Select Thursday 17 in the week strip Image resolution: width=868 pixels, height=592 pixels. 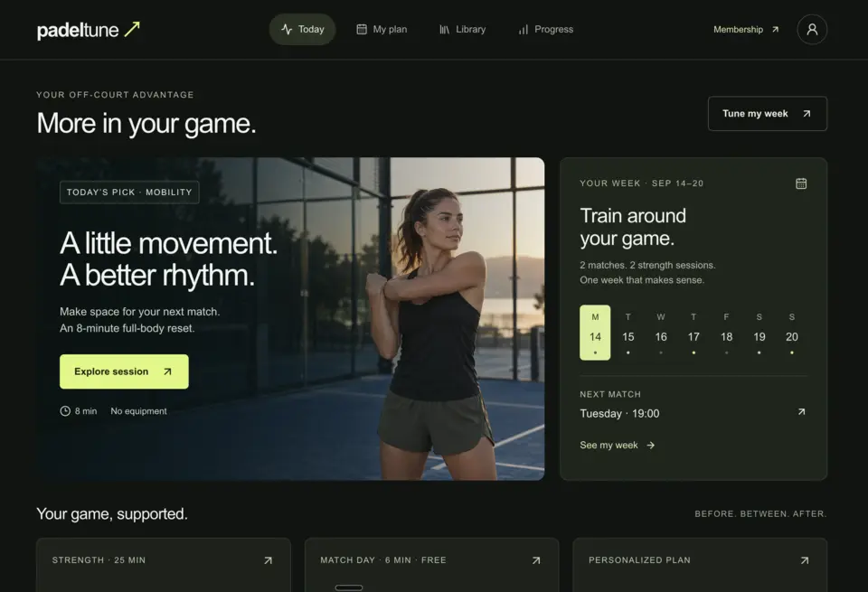(693, 333)
